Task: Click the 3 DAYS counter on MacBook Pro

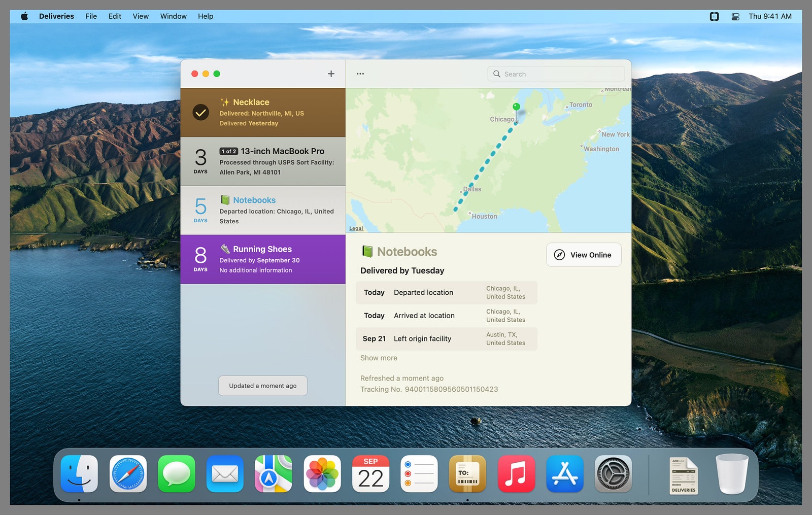Action: (x=200, y=161)
